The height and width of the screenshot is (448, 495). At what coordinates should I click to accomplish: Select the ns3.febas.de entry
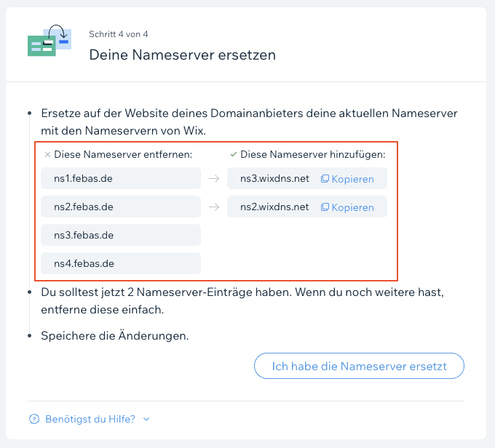[x=121, y=235]
